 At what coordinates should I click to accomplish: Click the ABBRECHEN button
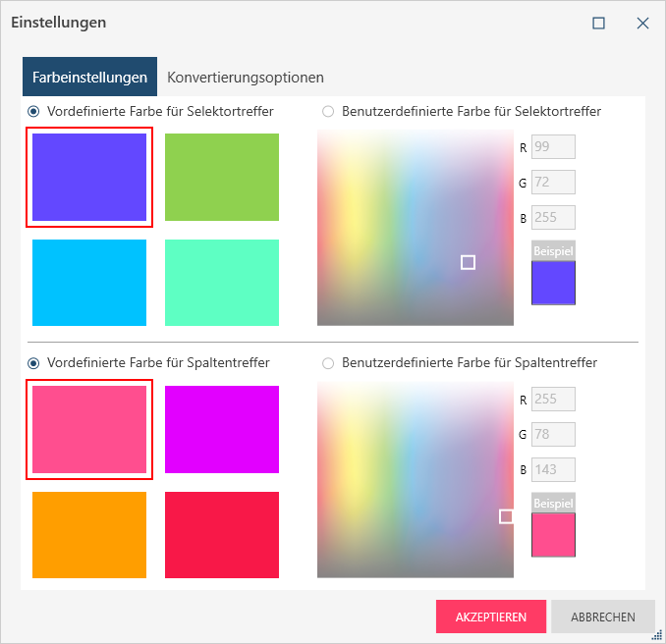coord(602,617)
